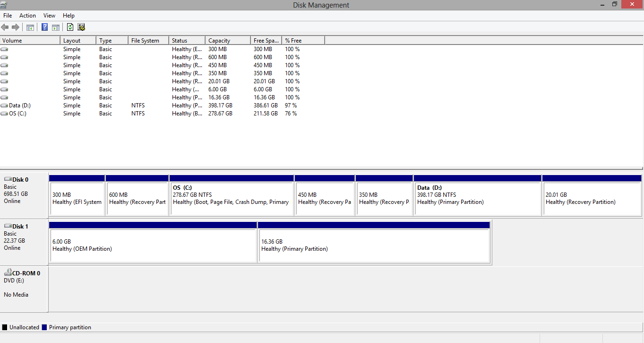Navigate back using the toolbar back arrow
Screen dimensions: 644x343
(x=5, y=27)
